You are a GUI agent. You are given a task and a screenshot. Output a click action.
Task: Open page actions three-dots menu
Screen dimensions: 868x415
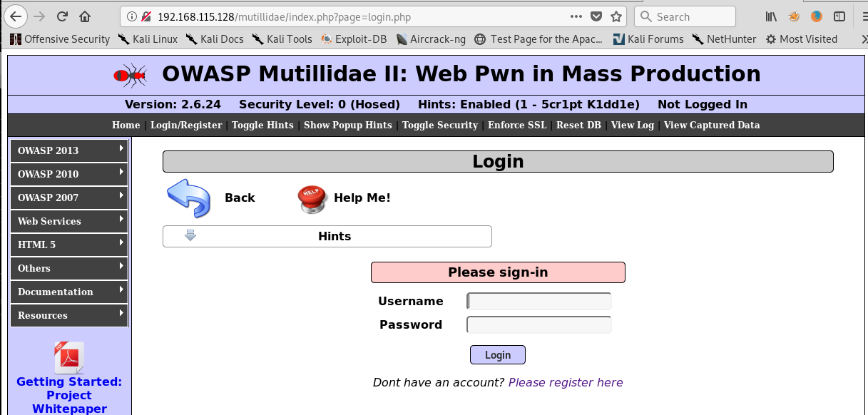pos(576,16)
